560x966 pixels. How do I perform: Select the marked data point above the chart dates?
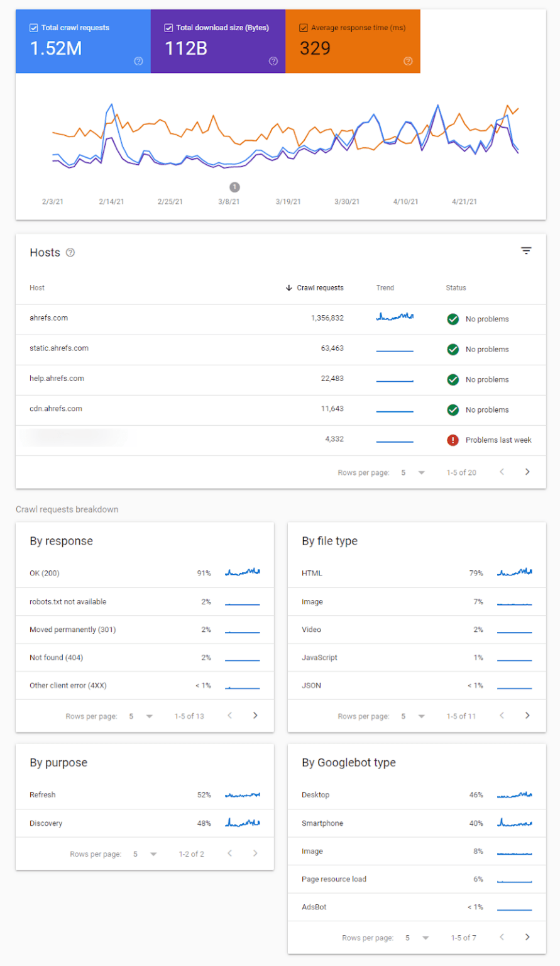pyautogui.click(x=234, y=187)
